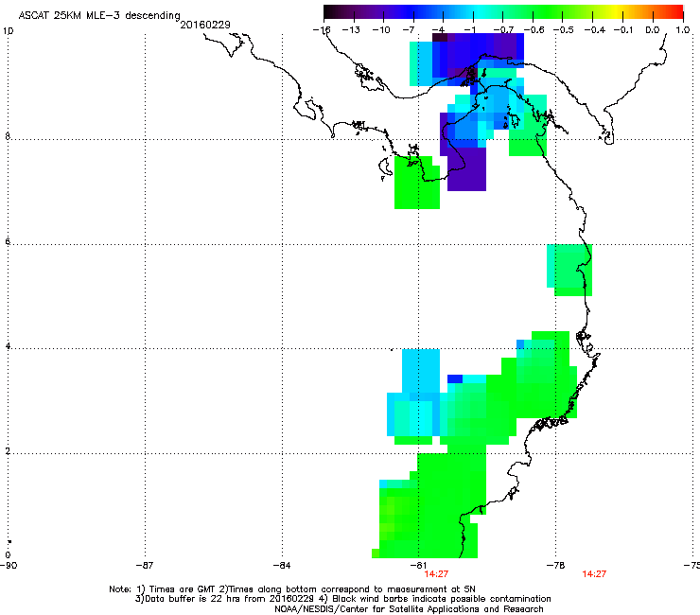Image resolution: width=700 pixels, height=615 pixels.
Task: Click the longitude axis label '-84'
Action: [x=282, y=566]
